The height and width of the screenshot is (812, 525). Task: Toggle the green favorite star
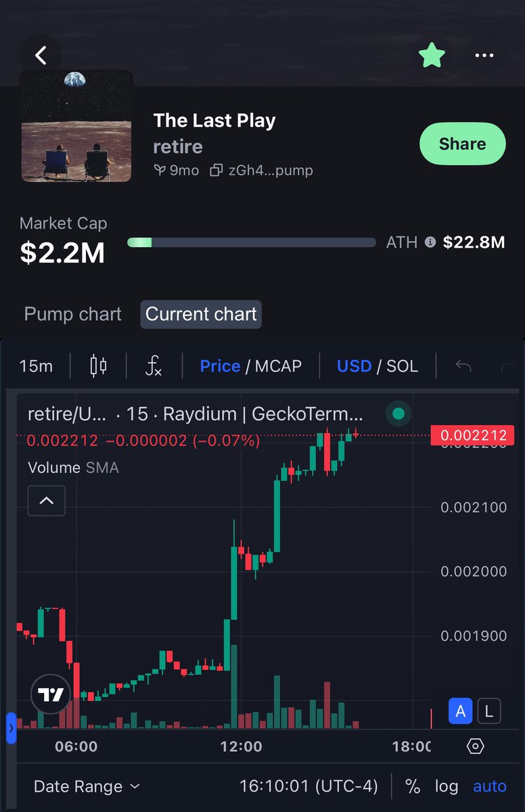432,55
